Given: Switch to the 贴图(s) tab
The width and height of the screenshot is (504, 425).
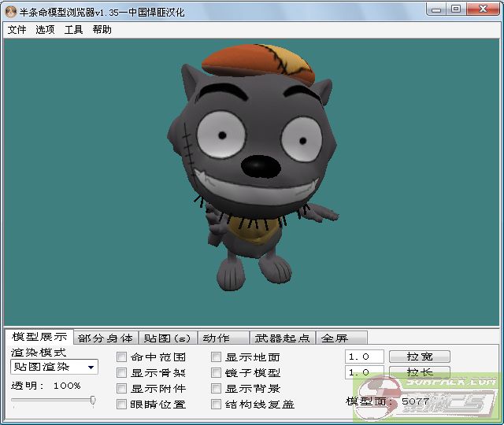Looking at the screenshot, I should click(x=167, y=338).
